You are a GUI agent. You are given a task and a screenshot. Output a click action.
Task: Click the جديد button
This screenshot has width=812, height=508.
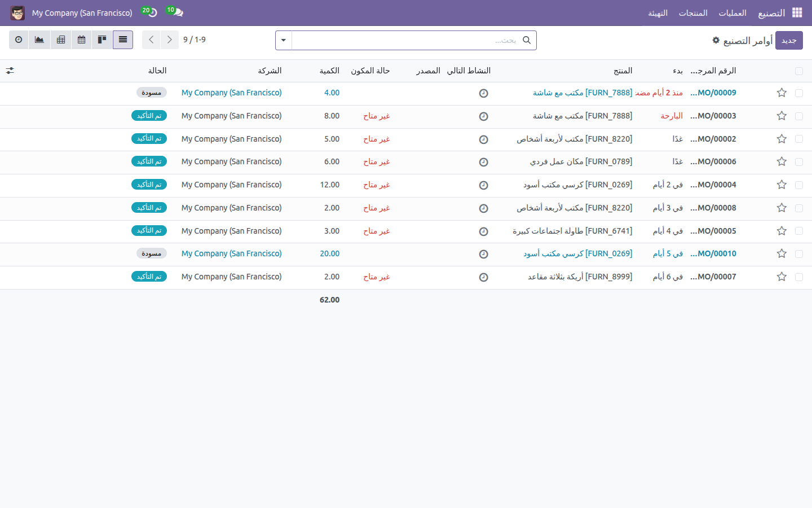[x=789, y=41]
